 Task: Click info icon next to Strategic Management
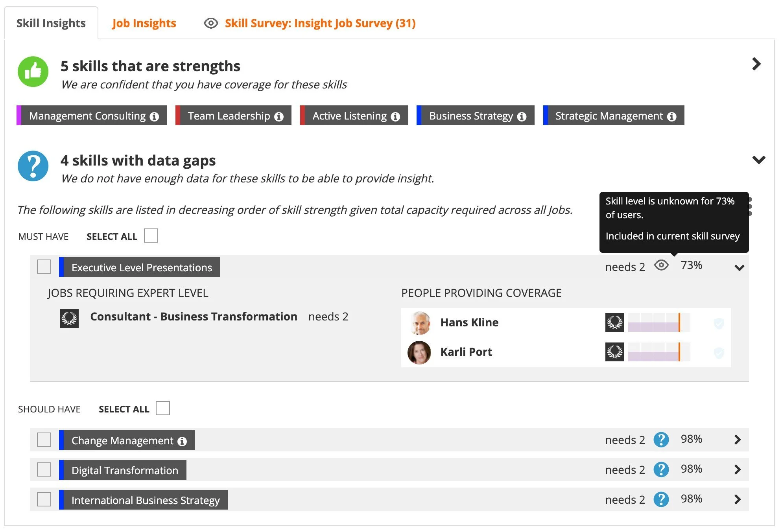tap(672, 117)
